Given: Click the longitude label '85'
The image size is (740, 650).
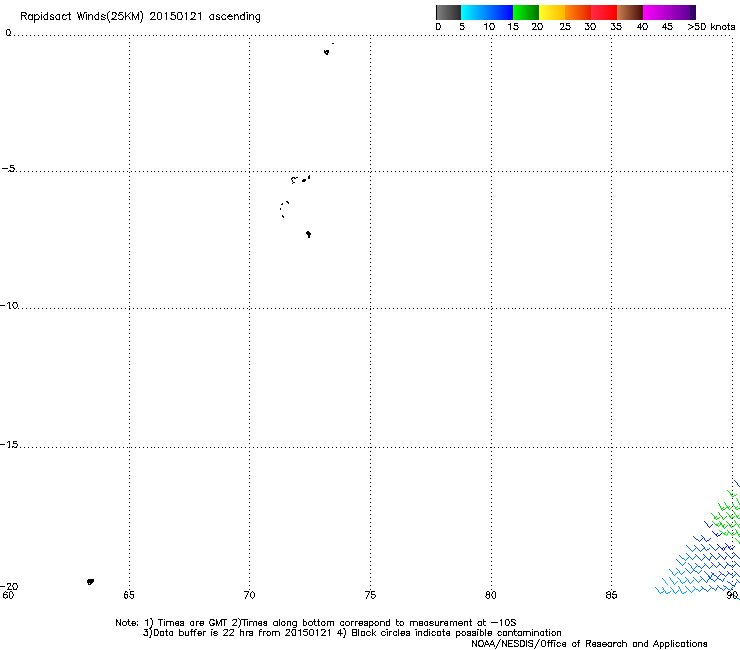Looking at the screenshot, I should [x=611, y=595].
